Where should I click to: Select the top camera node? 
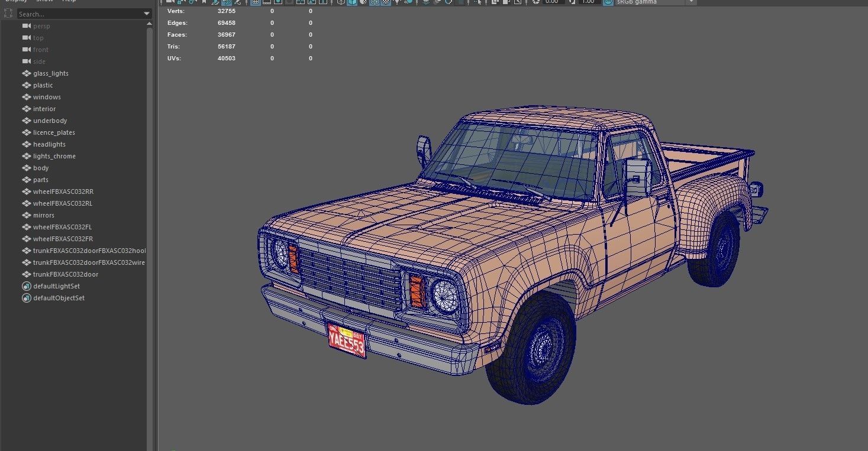(38, 38)
